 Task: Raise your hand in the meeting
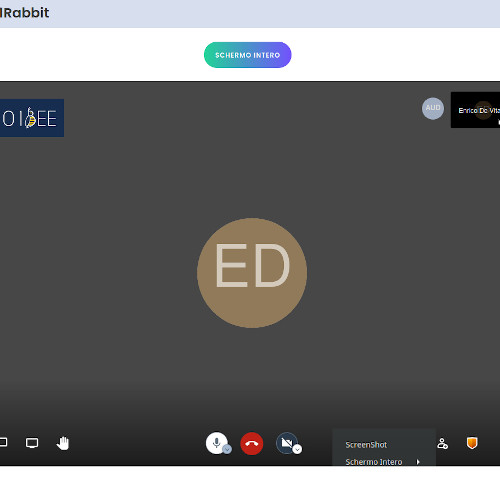coord(63,443)
